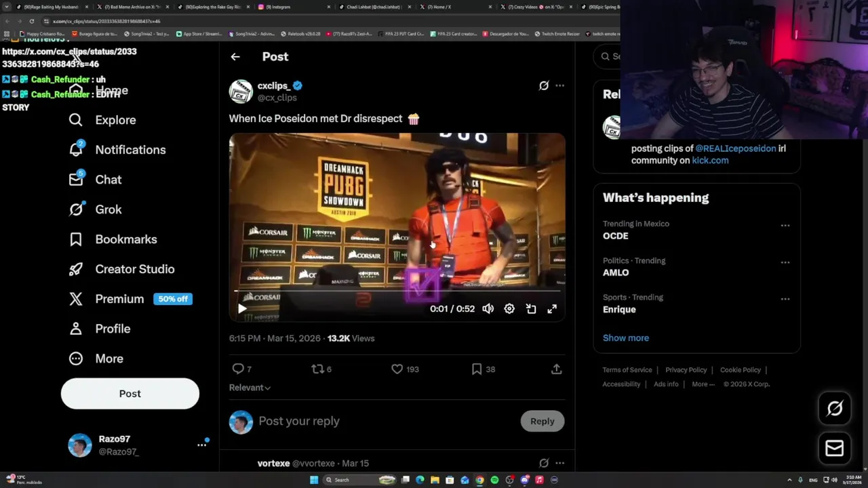Enter fullscreen on the video
Screen dimensions: 868x488
point(552,309)
